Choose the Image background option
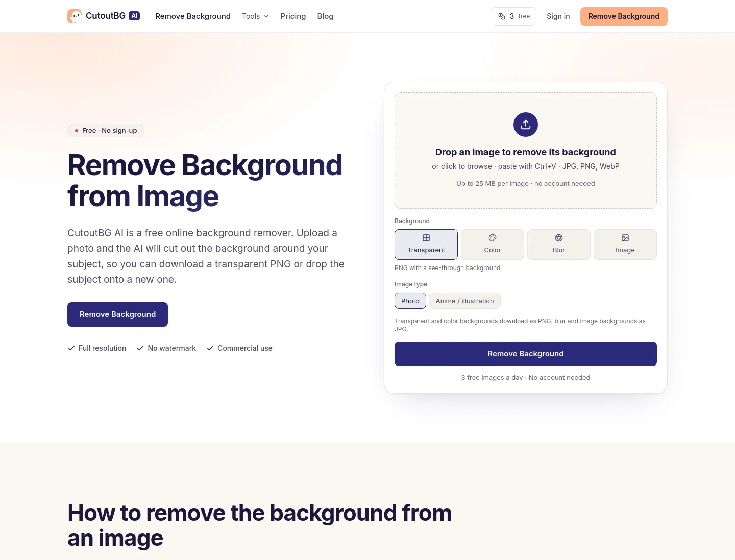Viewport: 735px width, 560px height. pyautogui.click(x=625, y=245)
